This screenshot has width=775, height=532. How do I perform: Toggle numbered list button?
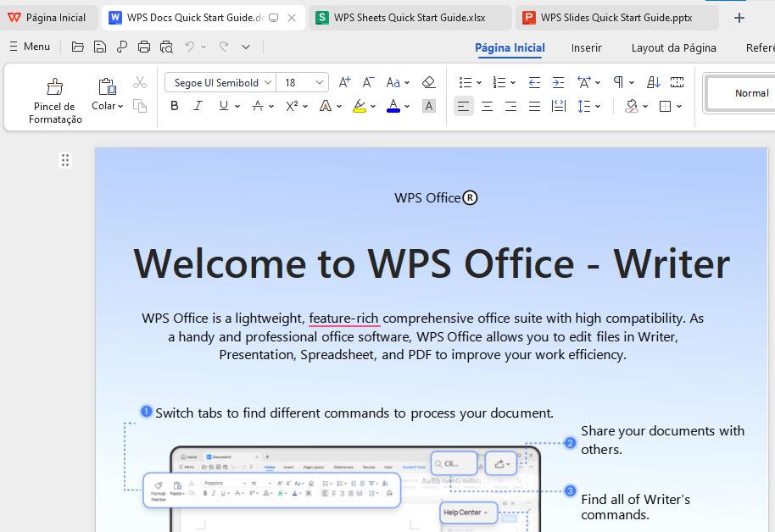499,82
